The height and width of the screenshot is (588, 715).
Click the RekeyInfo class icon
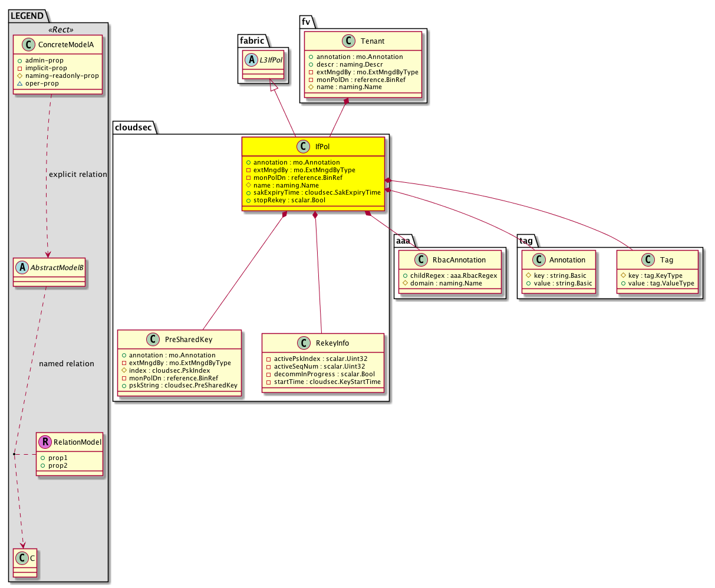tap(305, 343)
